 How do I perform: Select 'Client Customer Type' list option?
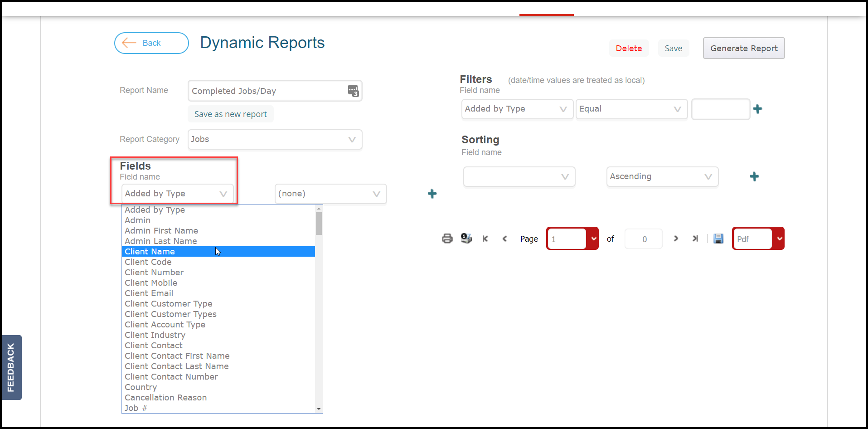218,304
